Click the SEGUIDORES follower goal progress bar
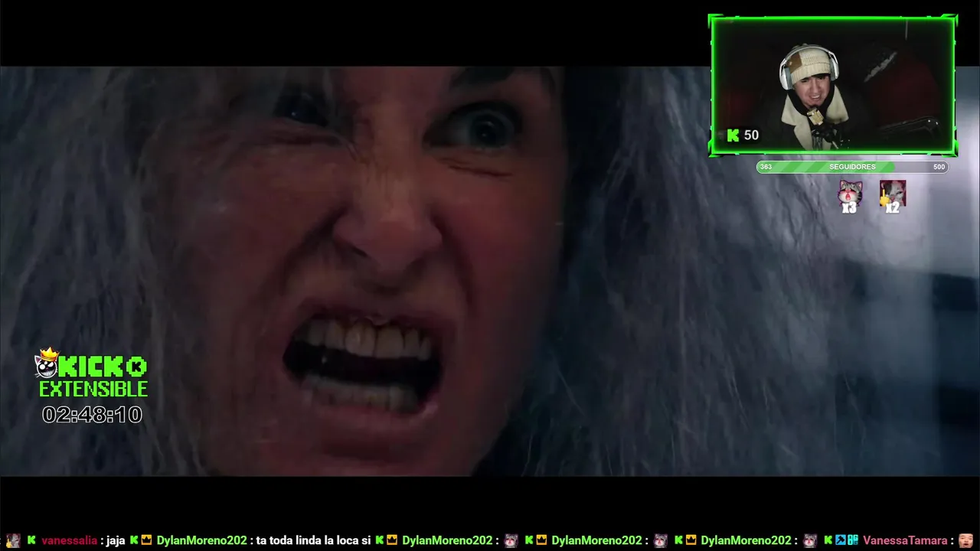980x551 pixels. tap(852, 167)
